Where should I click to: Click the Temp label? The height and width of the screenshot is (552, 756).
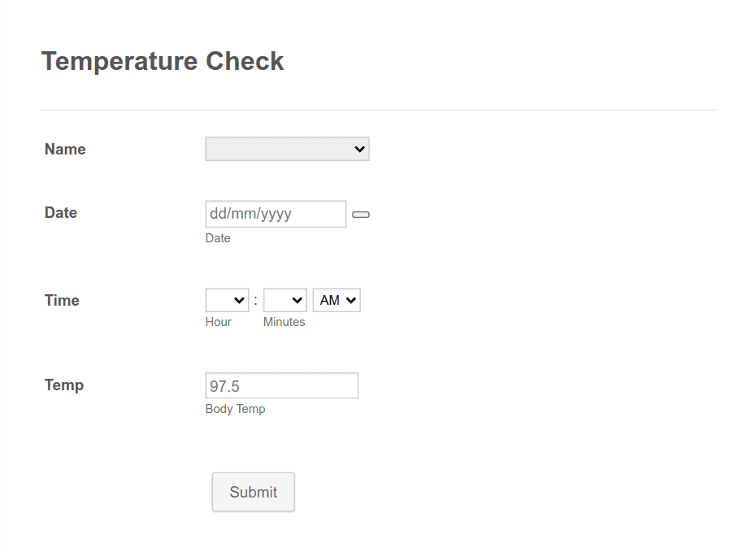[63, 385]
